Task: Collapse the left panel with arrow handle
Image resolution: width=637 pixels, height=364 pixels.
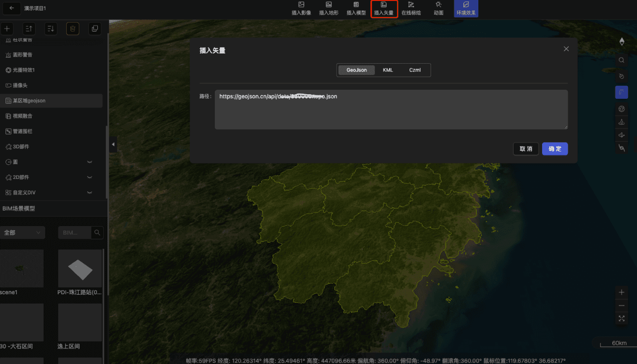Action: tap(113, 144)
